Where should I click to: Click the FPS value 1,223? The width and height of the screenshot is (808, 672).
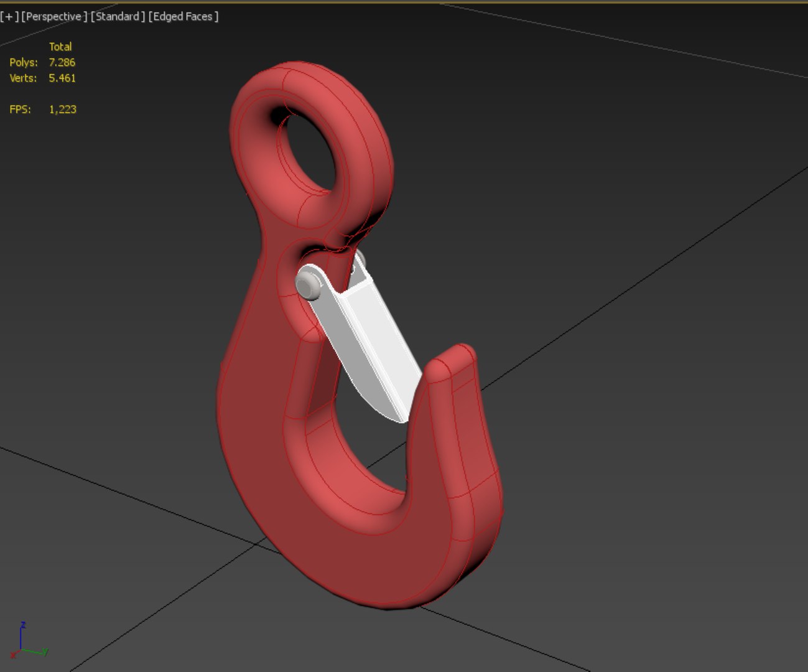pyautogui.click(x=63, y=109)
